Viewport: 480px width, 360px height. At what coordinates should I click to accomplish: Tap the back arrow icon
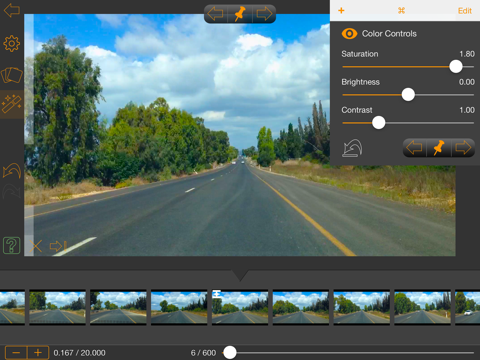coord(12,10)
